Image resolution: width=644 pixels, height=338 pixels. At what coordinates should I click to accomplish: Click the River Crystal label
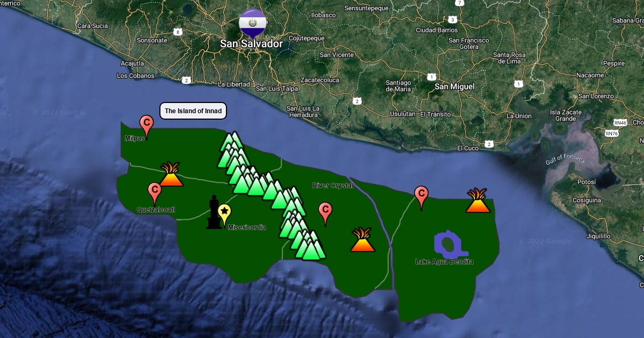click(333, 186)
